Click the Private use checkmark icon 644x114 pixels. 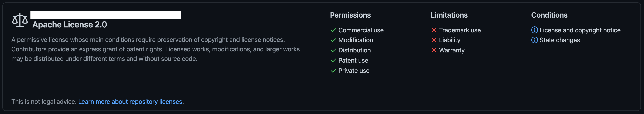point(333,71)
